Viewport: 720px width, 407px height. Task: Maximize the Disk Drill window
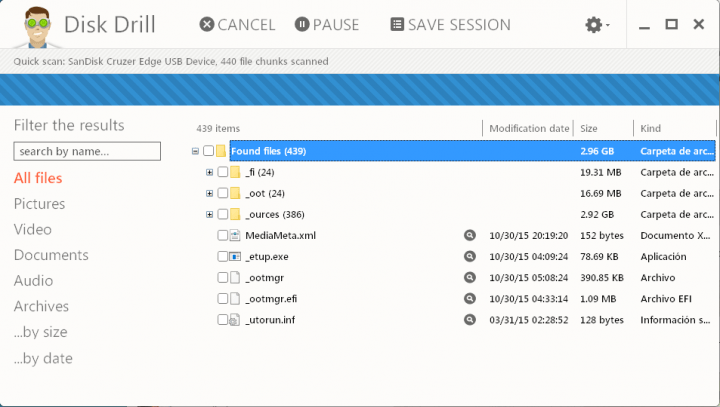[x=671, y=24]
